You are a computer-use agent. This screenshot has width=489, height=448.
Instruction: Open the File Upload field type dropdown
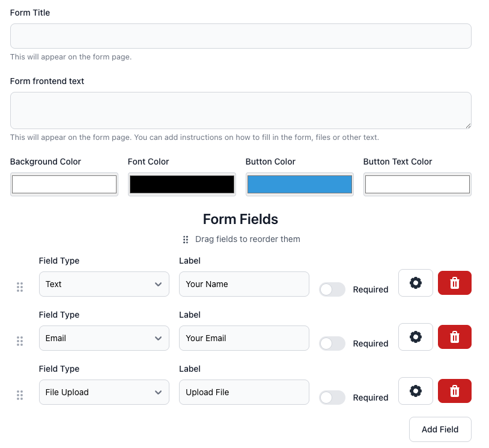104,392
